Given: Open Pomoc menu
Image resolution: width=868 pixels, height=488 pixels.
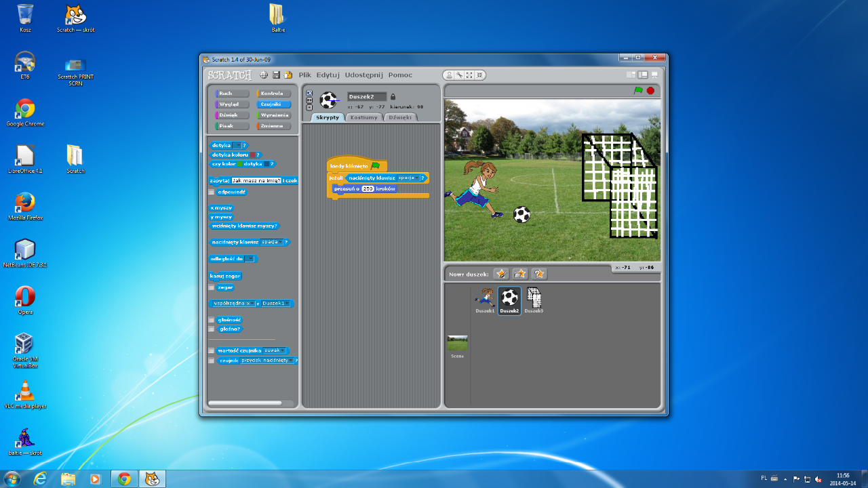Looking at the screenshot, I should [400, 75].
